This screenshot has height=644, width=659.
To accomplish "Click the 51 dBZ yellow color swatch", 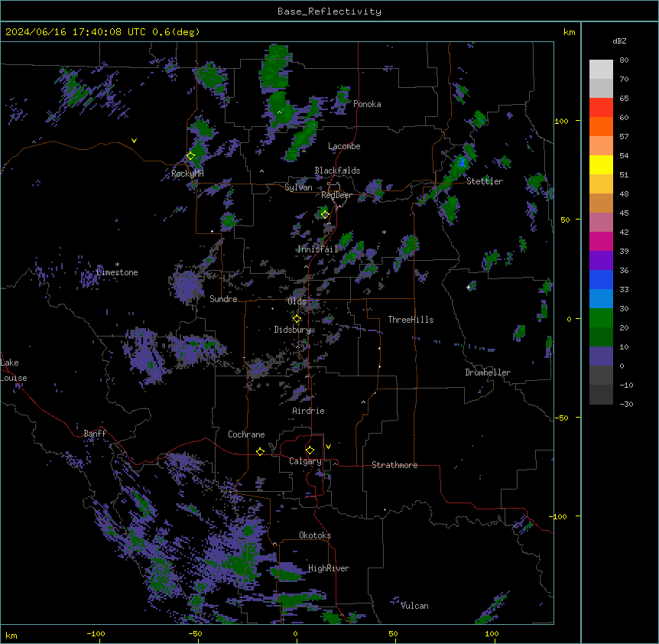I will 601,164.
